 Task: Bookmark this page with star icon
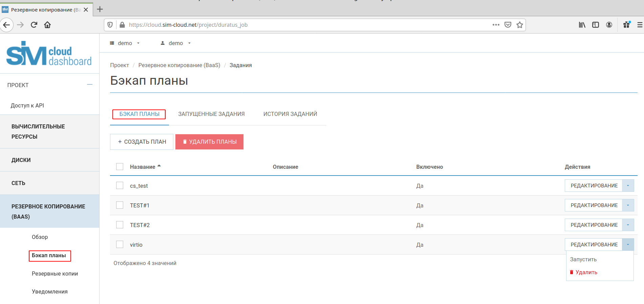(x=519, y=25)
